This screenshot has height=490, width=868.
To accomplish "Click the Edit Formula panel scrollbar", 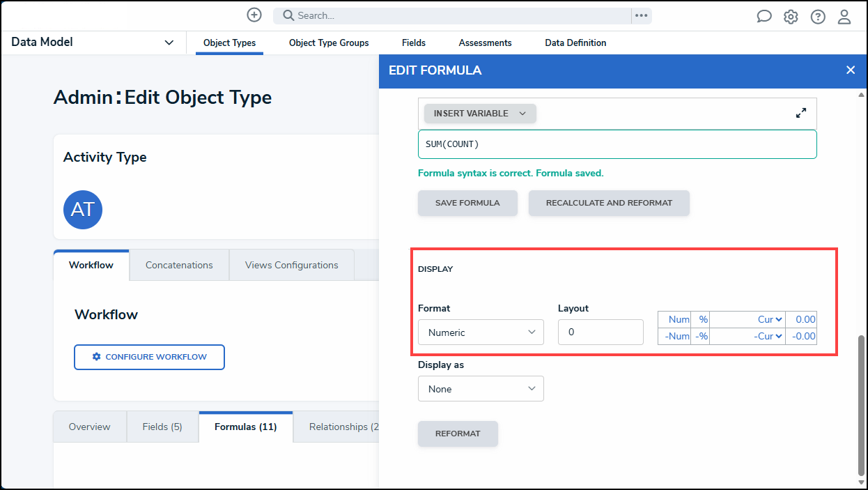I will point(861,404).
